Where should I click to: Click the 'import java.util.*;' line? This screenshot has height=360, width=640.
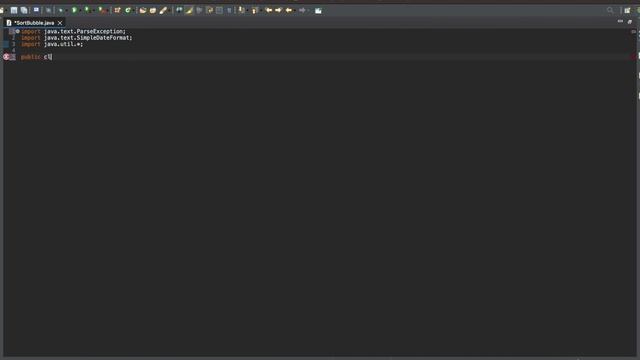click(x=52, y=44)
